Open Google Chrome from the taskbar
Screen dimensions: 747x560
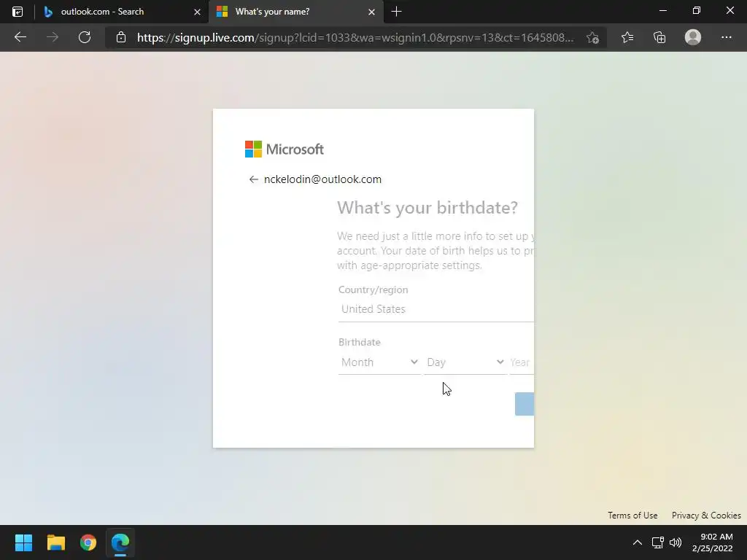[x=88, y=542]
